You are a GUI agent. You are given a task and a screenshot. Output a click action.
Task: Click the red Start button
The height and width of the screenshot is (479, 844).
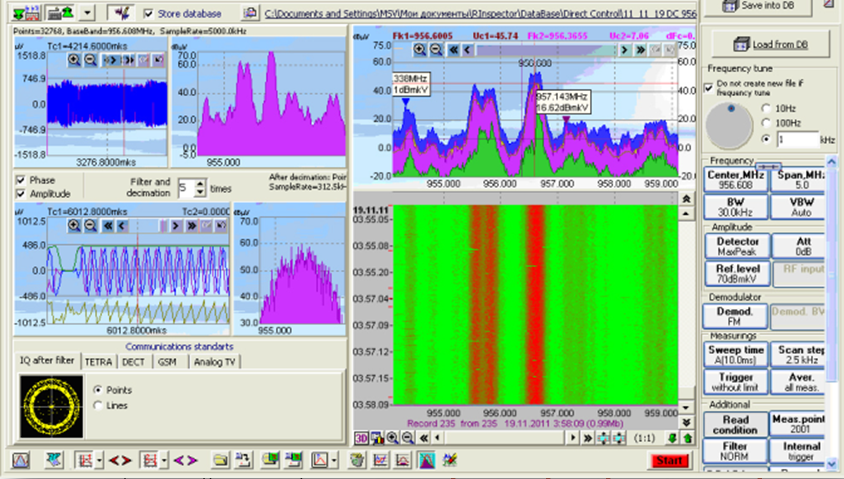coord(667,460)
